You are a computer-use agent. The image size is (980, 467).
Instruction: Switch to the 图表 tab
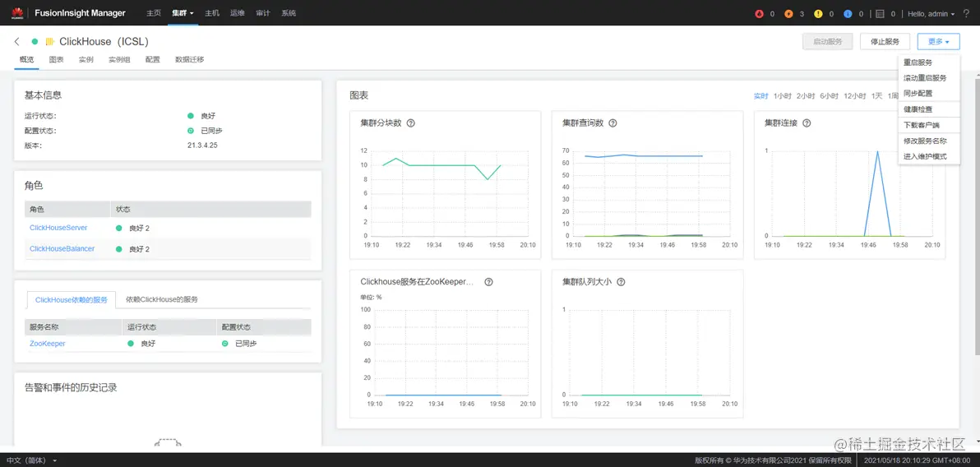pyautogui.click(x=56, y=60)
